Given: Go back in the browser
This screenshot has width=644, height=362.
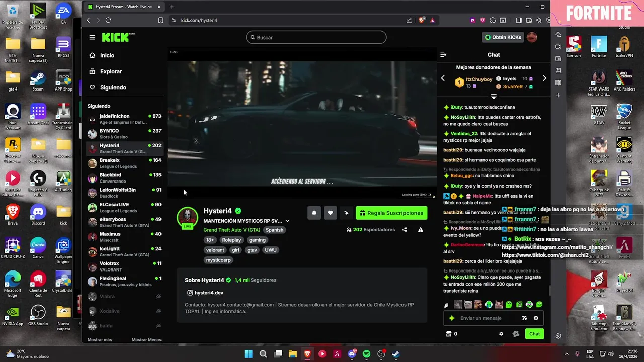Looking at the screenshot, I should pyautogui.click(x=89, y=20).
